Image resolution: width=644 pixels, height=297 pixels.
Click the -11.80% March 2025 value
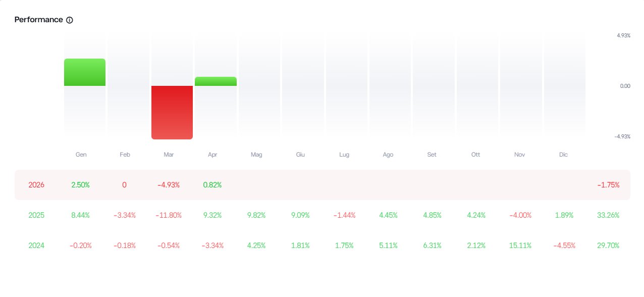pos(168,215)
